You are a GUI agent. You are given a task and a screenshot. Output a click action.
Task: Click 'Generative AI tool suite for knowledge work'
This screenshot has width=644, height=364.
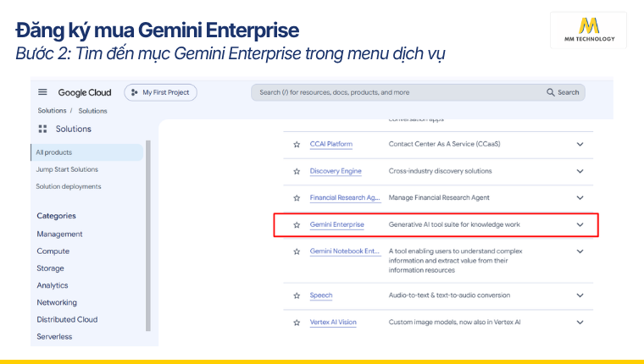click(x=454, y=224)
